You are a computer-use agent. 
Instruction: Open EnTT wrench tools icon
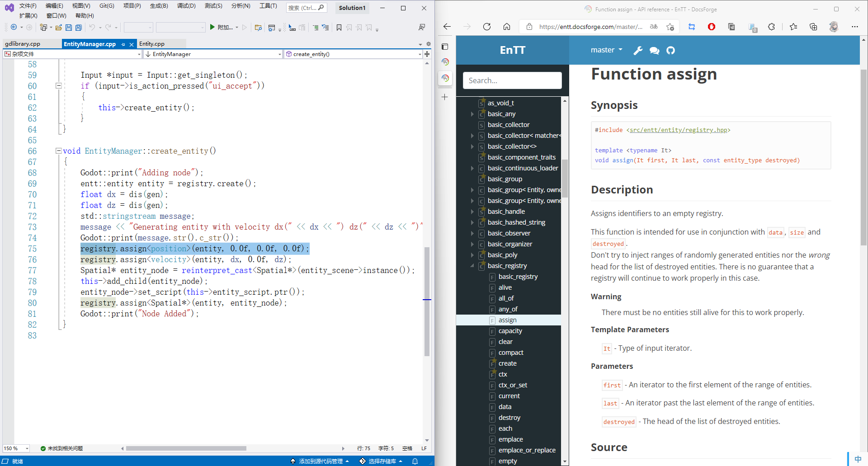(x=638, y=50)
